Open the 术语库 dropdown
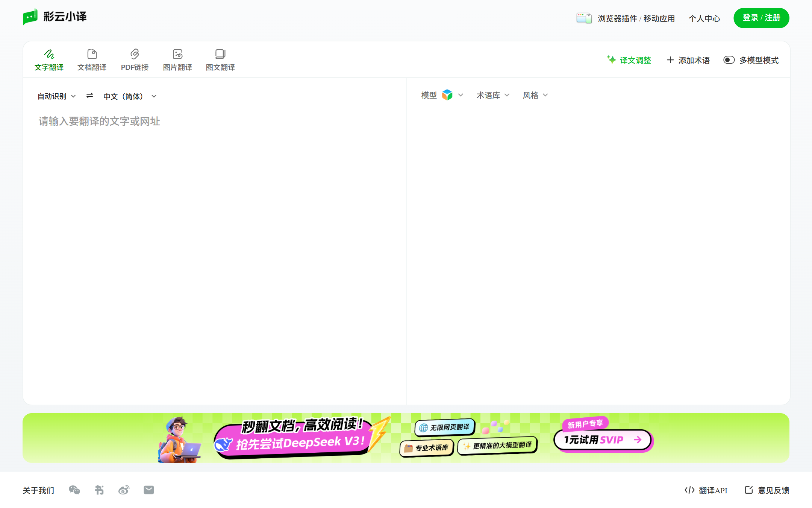The height and width of the screenshot is (508, 812). coord(493,95)
